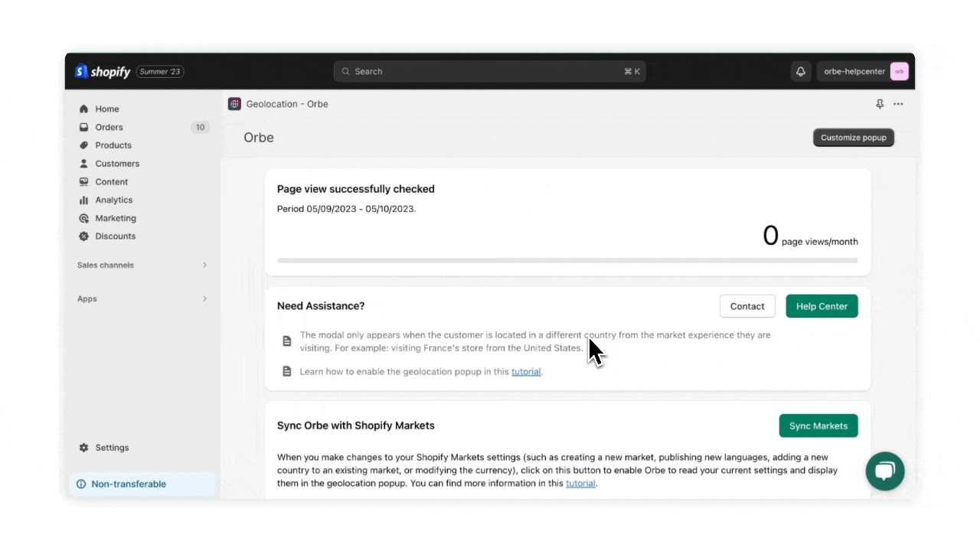
Task: Click the Sync Markets button
Action: point(818,426)
